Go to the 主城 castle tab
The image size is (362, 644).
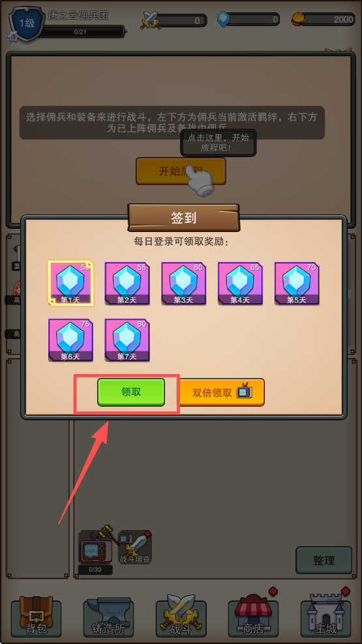326,615
